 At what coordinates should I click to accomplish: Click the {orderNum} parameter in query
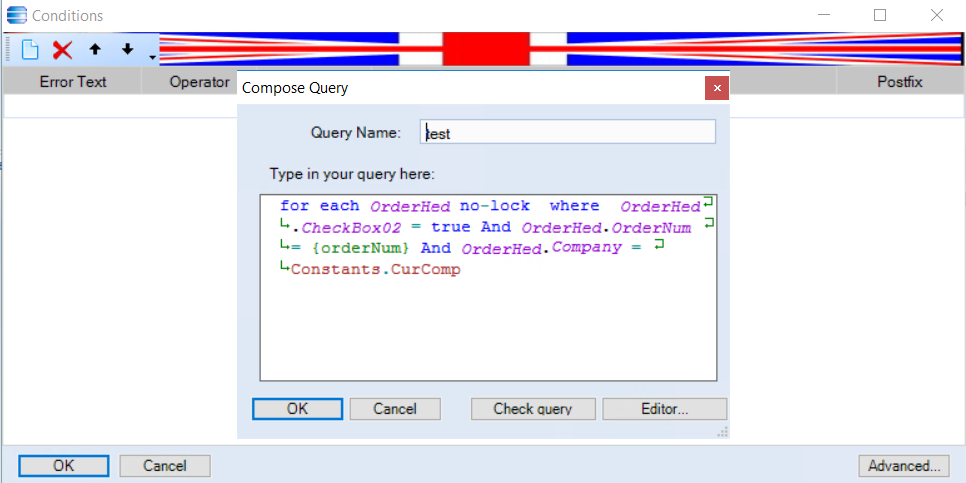click(360, 249)
